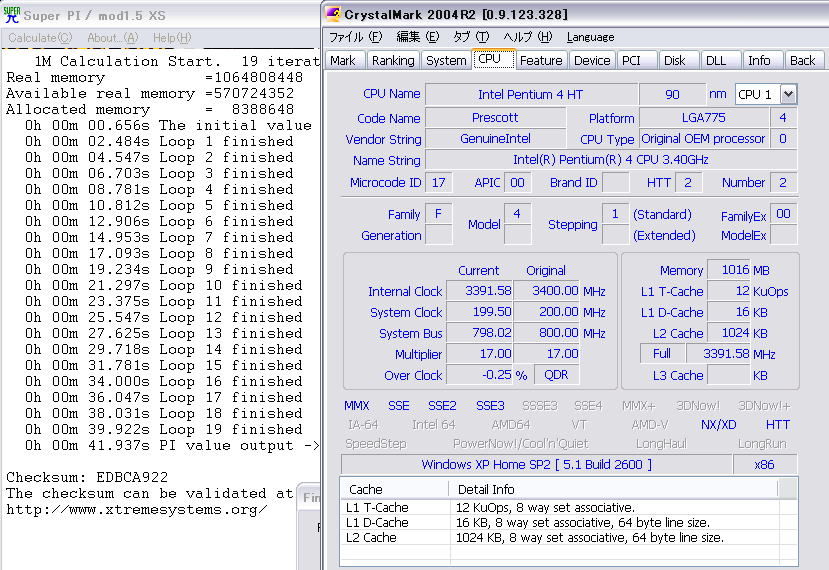This screenshot has width=829, height=570.
Task: Switch to the Ranking tab
Action: click(393, 60)
